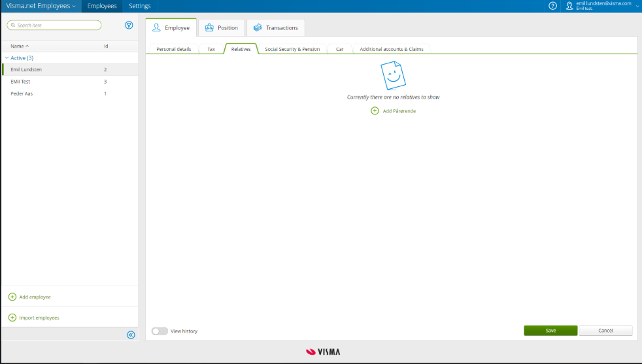642x364 pixels.
Task: Toggle the View history switch
Action: coord(160,331)
